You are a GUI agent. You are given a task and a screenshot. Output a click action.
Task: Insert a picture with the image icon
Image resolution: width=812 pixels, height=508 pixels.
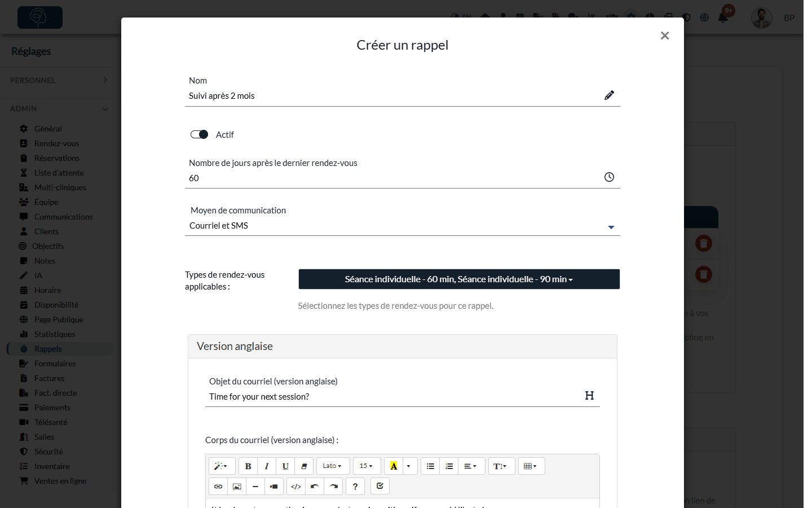237,487
